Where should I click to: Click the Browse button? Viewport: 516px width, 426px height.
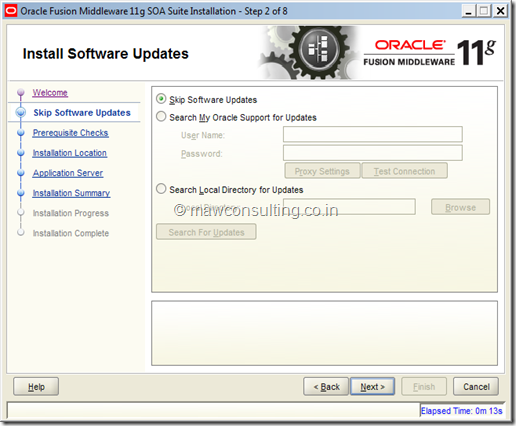point(460,207)
